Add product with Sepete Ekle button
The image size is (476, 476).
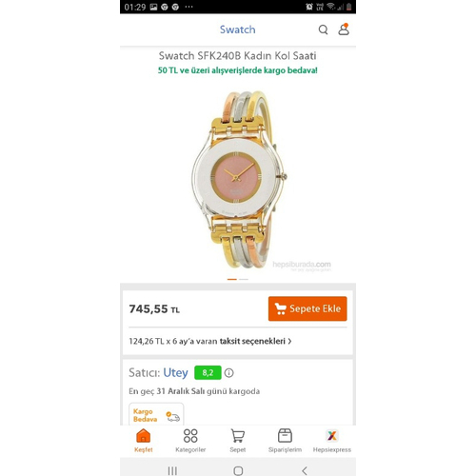pyautogui.click(x=307, y=308)
